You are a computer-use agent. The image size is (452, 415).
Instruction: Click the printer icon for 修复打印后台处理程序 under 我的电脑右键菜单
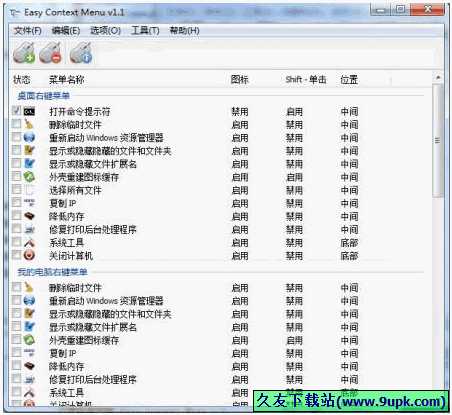(x=29, y=379)
